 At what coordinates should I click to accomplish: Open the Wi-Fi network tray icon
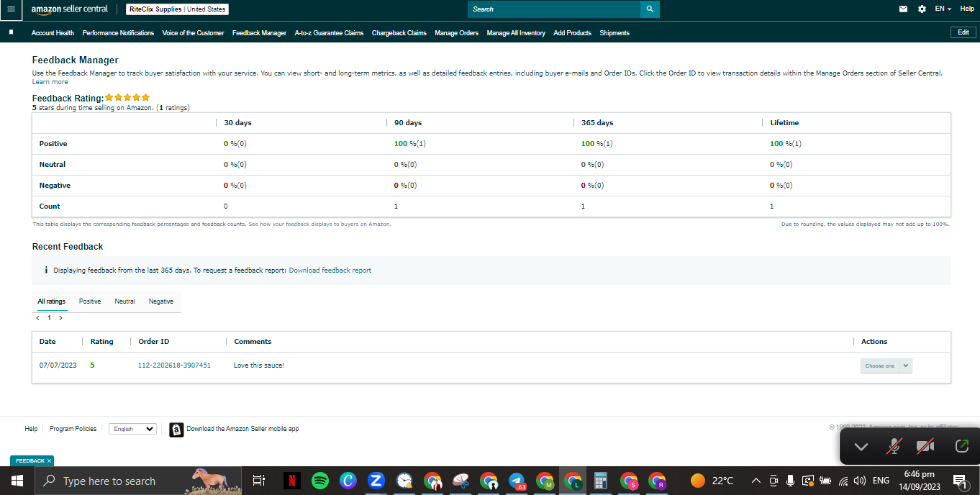point(843,481)
